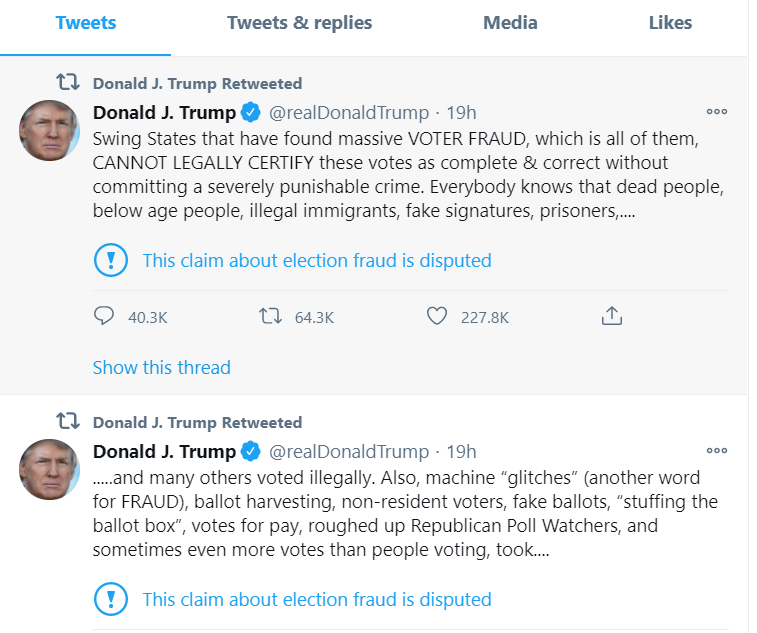Screen dimensions: 757x633
Task: Switch to the Media tab
Action: click(x=510, y=23)
